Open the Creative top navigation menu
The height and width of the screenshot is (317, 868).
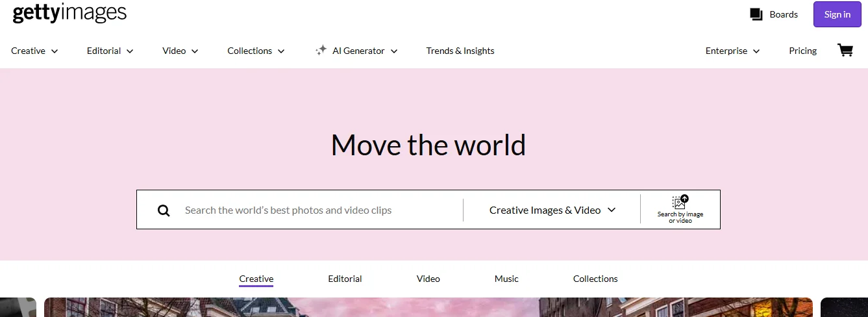pos(34,51)
